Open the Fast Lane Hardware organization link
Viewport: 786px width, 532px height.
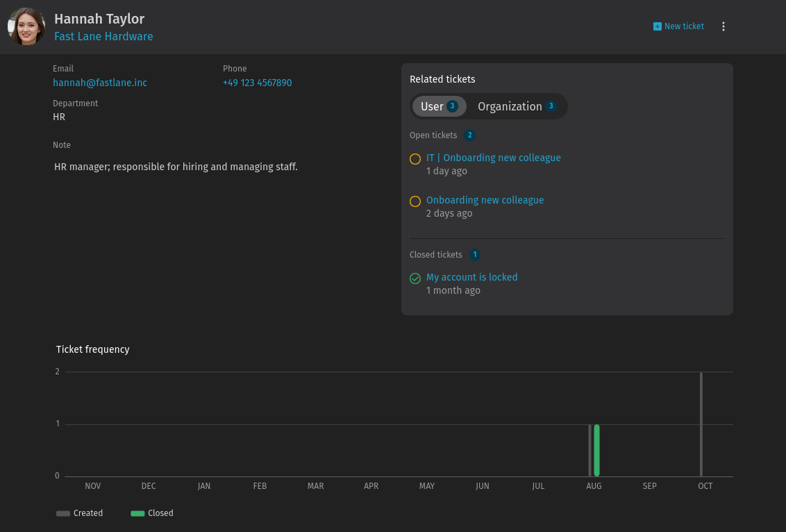pos(103,37)
